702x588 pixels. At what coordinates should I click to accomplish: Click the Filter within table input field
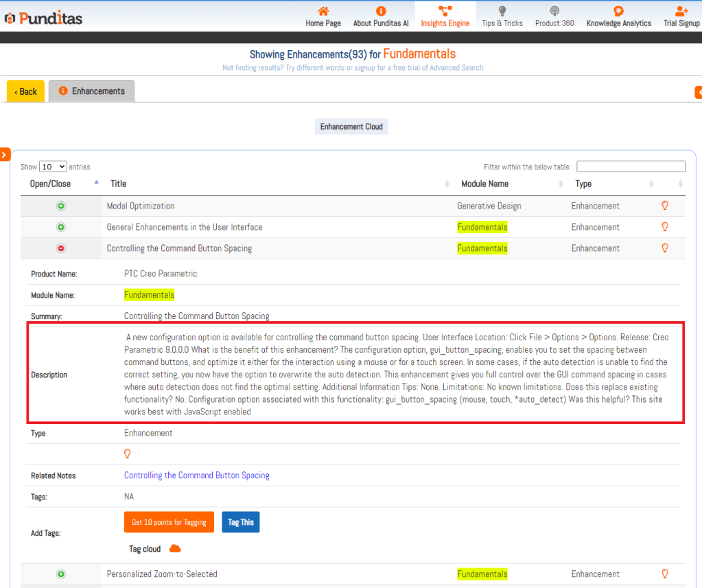pos(631,167)
